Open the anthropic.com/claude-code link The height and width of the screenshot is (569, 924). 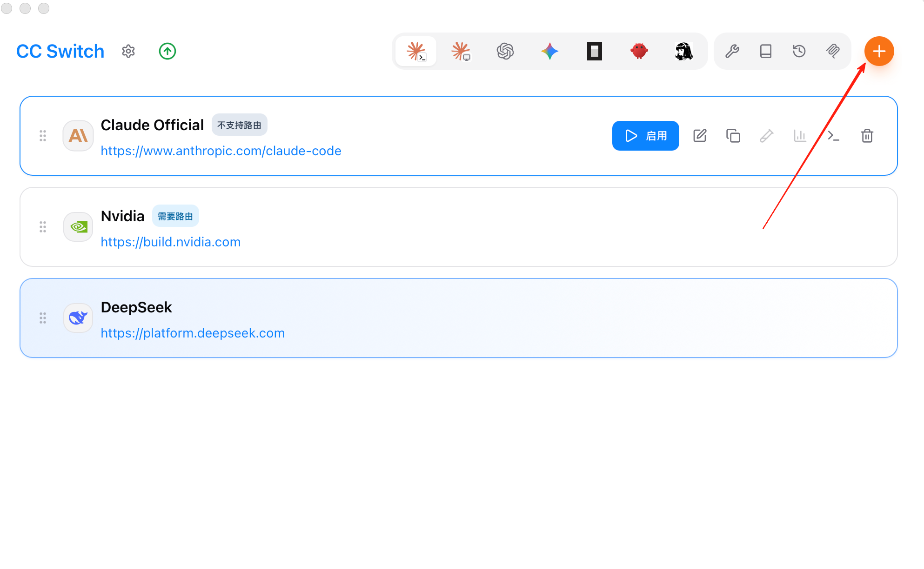tap(221, 151)
